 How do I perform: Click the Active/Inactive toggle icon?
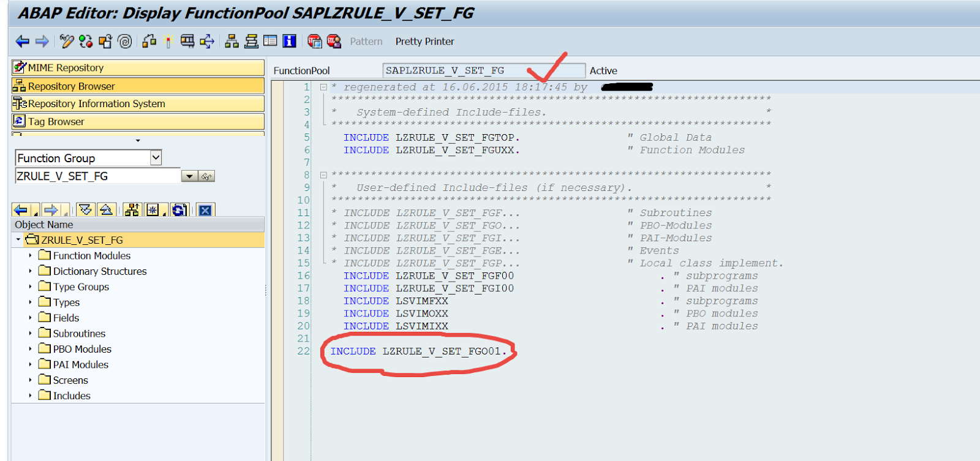click(86, 41)
